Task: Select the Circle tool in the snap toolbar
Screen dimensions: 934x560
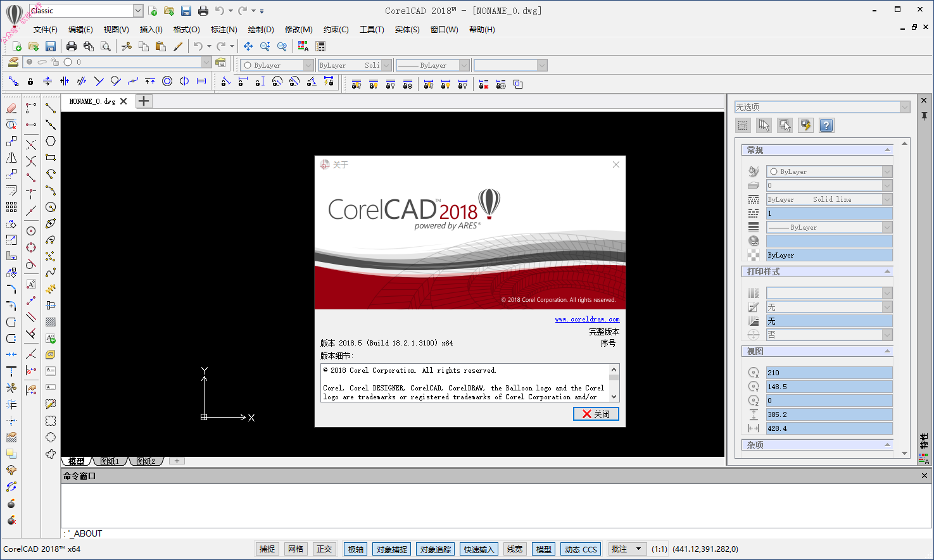Action: (31, 231)
